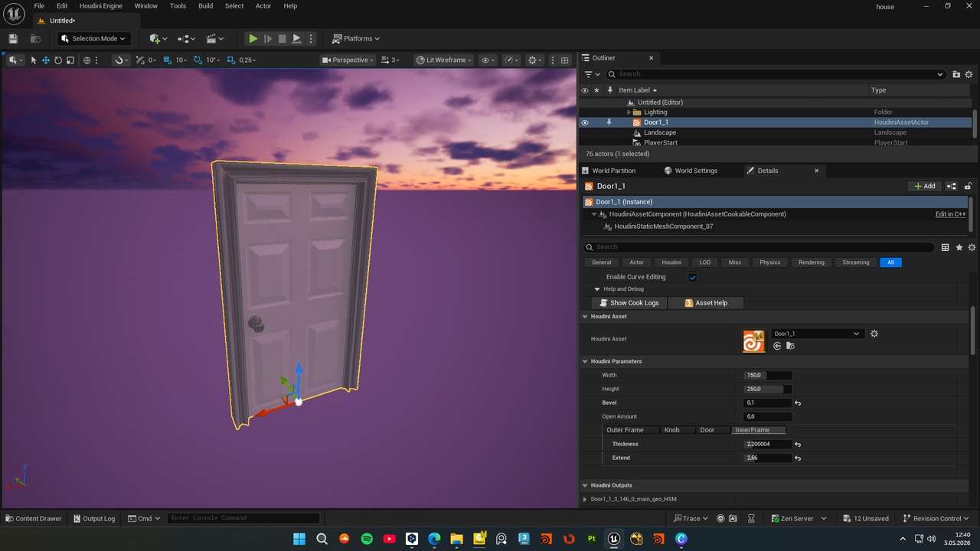980x551 pixels.
Task: Open the Details panel settings gear
Action: (x=972, y=247)
